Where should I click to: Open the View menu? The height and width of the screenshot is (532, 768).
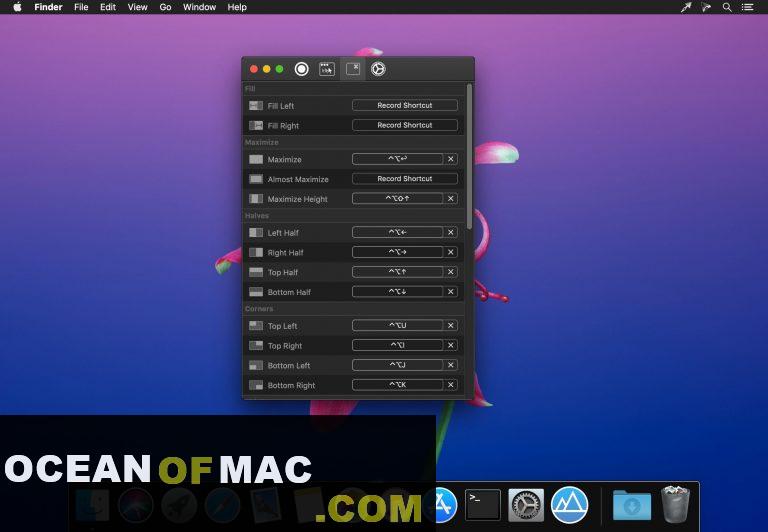coord(138,7)
